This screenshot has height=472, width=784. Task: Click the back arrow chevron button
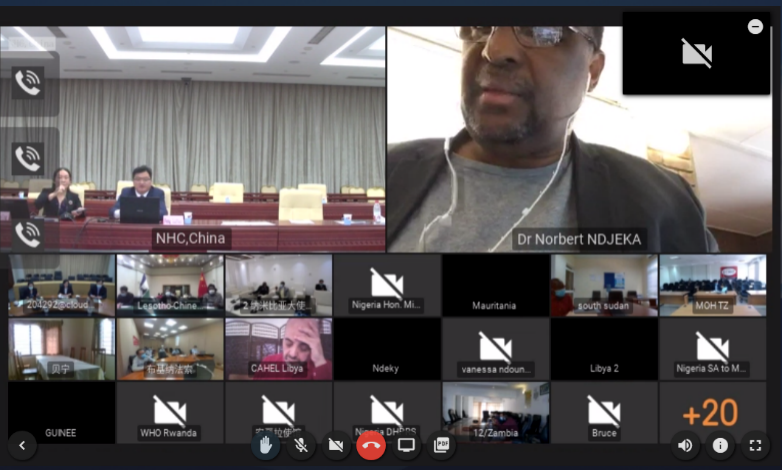pyautogui.click(x=21, y=446)
